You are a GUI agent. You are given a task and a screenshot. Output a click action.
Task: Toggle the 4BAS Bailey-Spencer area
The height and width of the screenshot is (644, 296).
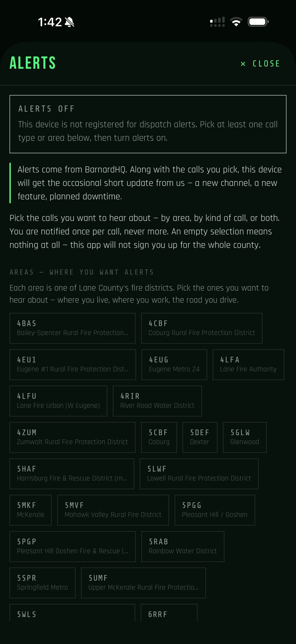[73, 328]
